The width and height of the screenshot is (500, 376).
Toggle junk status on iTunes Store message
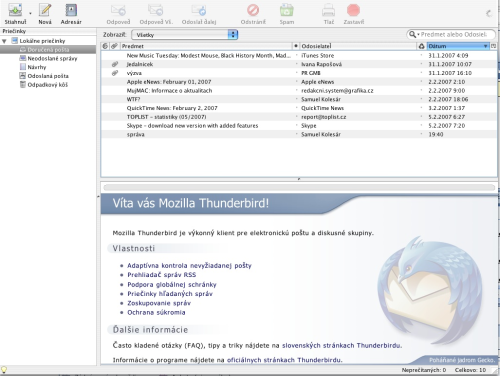(x=421, y=55)
